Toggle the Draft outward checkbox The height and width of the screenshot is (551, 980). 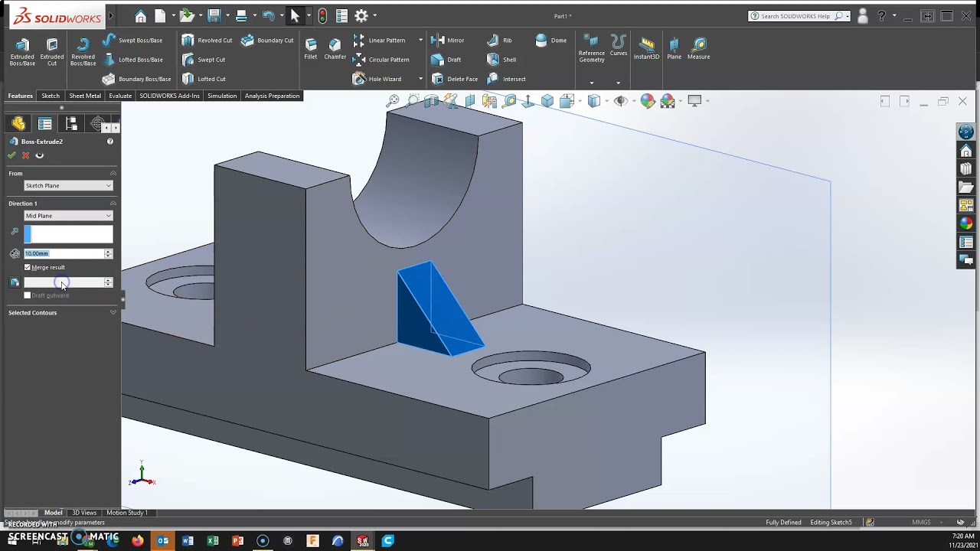[x=28, y=295]
